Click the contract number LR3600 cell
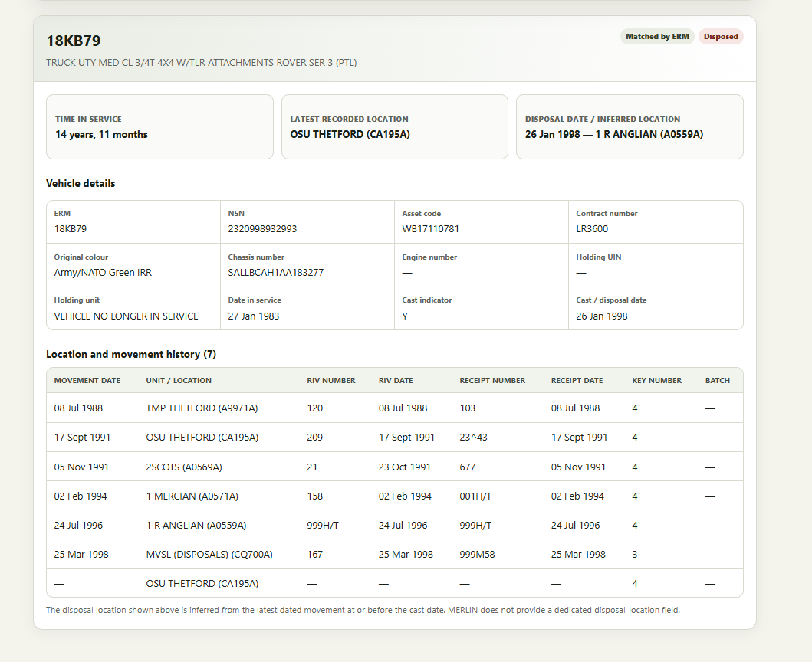The image size is (812, 662). [x=656, y=222]
